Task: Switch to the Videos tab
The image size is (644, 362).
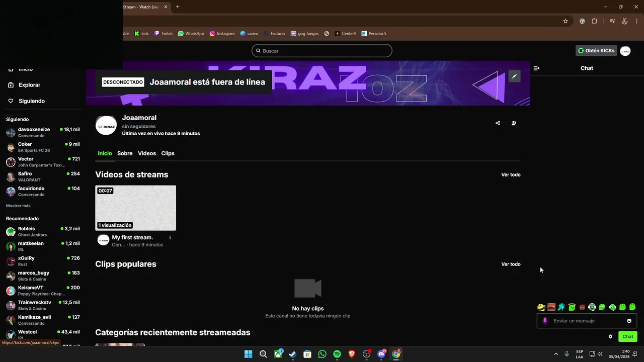Action: click(147, 153)
